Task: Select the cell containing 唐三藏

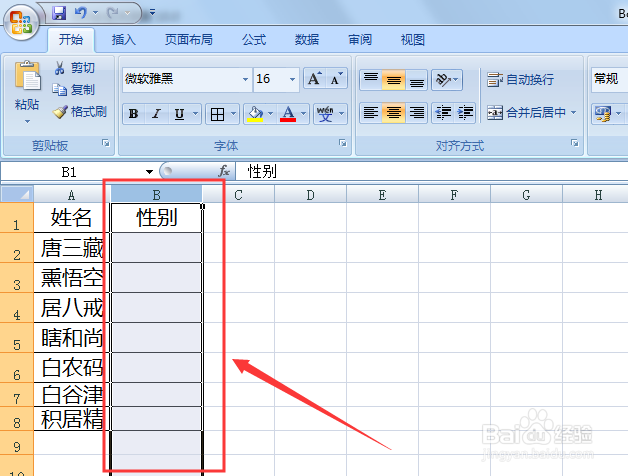Action: coord(71,248)
